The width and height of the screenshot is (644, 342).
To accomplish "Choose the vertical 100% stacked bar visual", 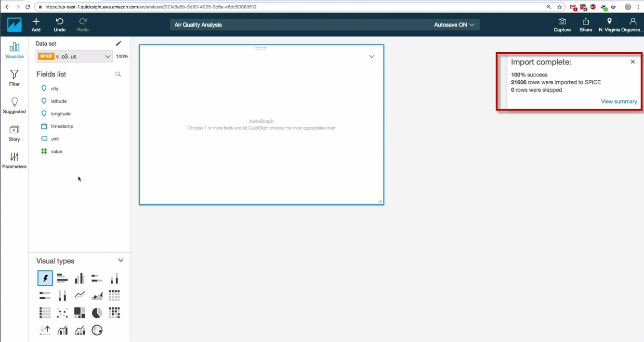I will tap(62, 295).
